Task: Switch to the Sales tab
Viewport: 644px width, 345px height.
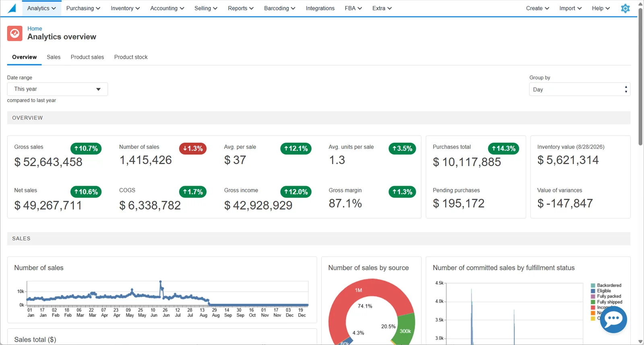Action: [x=54, y=57]
